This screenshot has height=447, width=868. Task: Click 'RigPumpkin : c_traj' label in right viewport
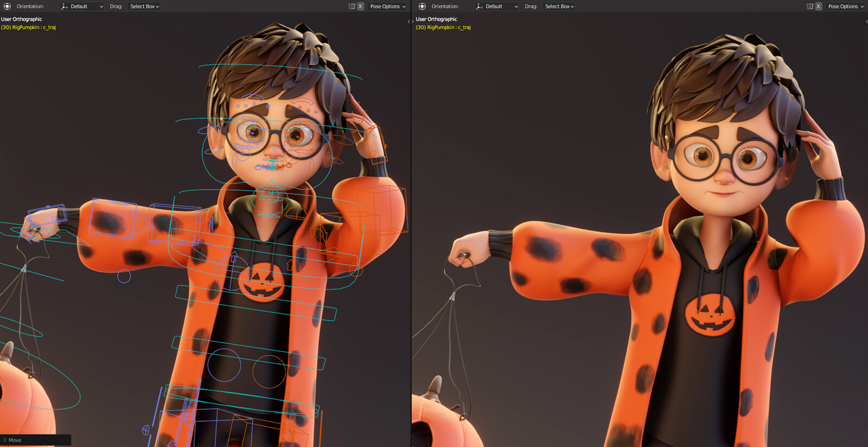449,27
